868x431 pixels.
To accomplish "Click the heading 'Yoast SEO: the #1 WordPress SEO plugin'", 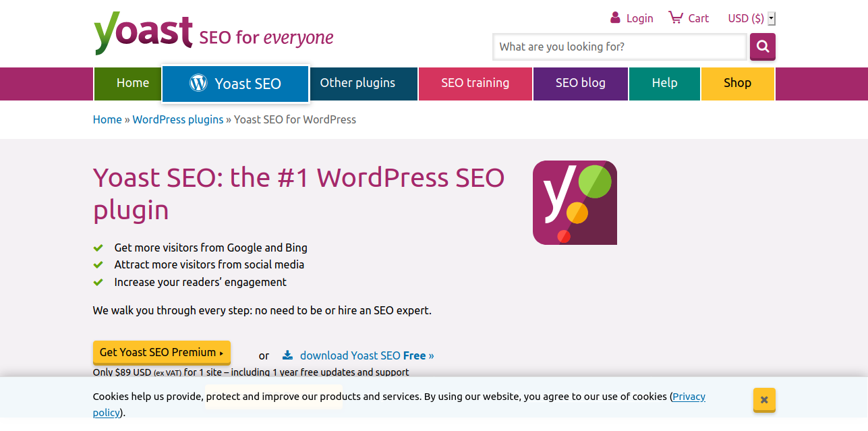I will click(x=299, y=194).
